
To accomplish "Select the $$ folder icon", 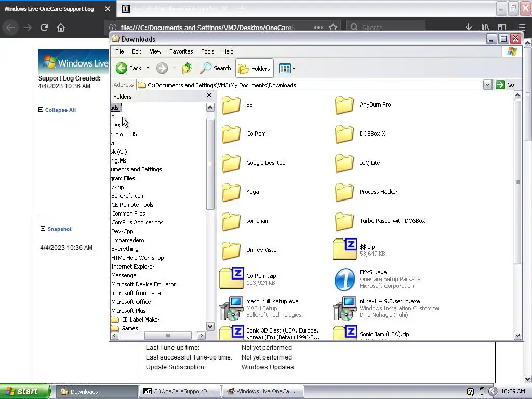I will click(231, 105).
